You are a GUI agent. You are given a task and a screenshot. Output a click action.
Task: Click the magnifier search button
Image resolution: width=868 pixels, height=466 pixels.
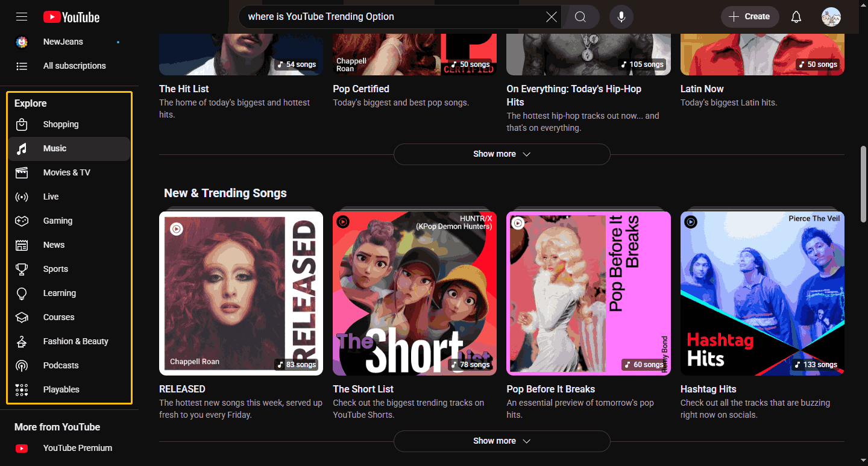[x=580, y=17]
